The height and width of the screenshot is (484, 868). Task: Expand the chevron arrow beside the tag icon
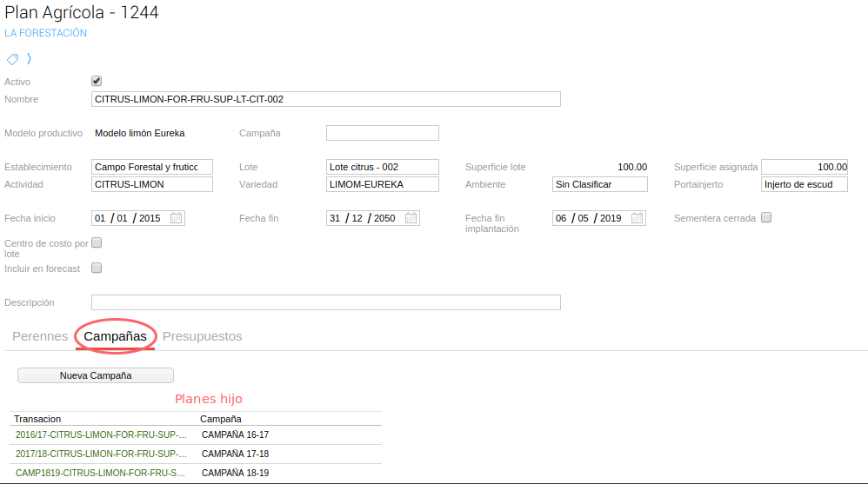pyautogui.click(x=29, y=59)
